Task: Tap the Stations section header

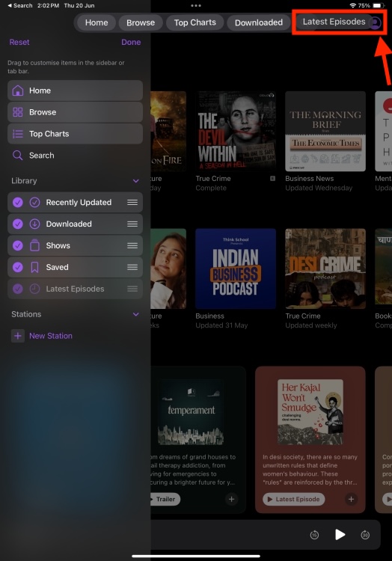Action: point(26,314)
